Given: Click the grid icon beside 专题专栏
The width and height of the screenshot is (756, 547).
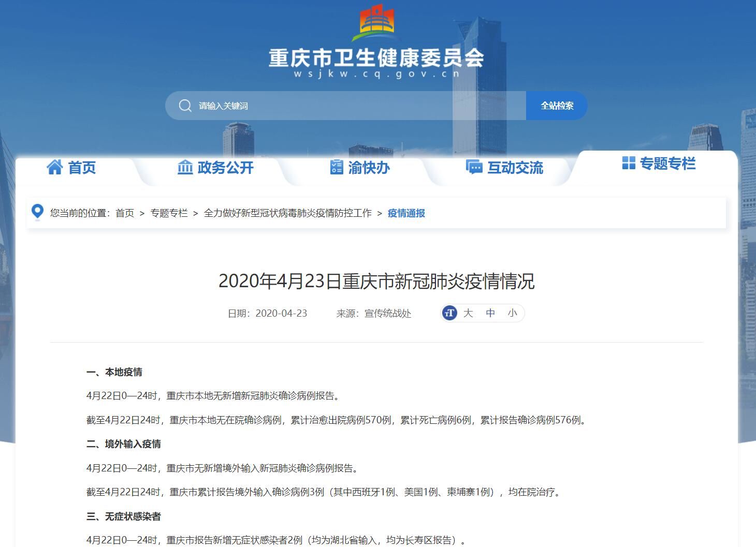Looking at the screenshot, I should click(628, 163).
